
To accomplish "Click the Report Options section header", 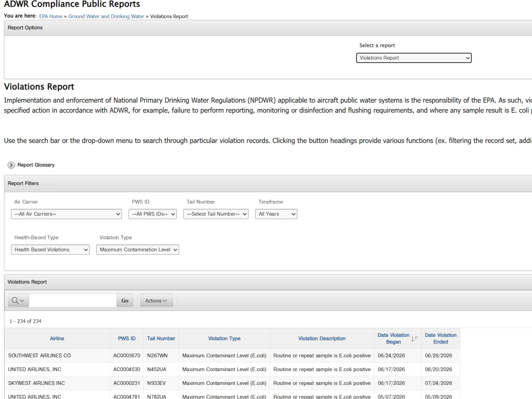I will (x=25, y=28).
